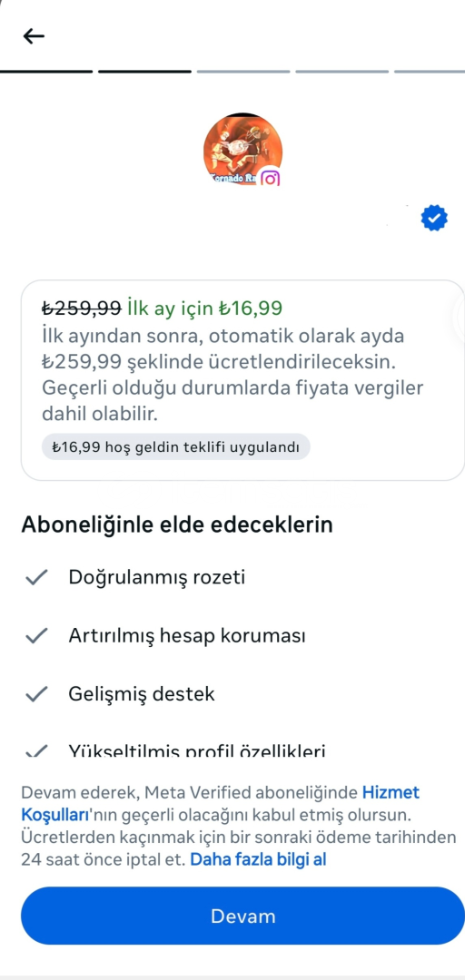Select the fourth progress step segment
Image resolution: width=465 pixels, height=980 pixels.
[341, 72]
